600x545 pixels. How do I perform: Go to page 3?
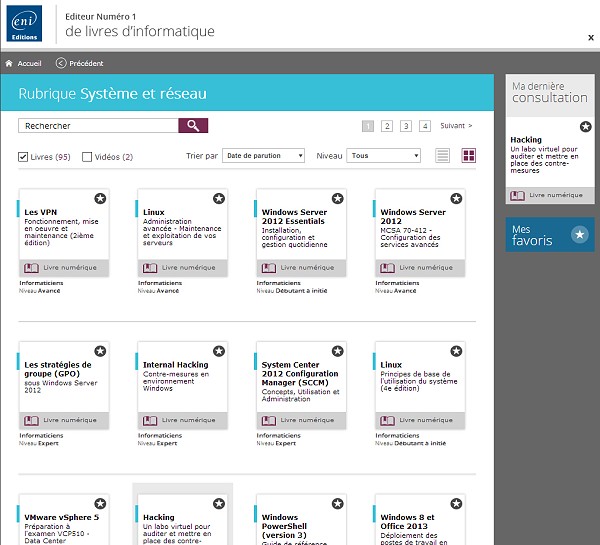pyautogui.click(x=406, y=126)
